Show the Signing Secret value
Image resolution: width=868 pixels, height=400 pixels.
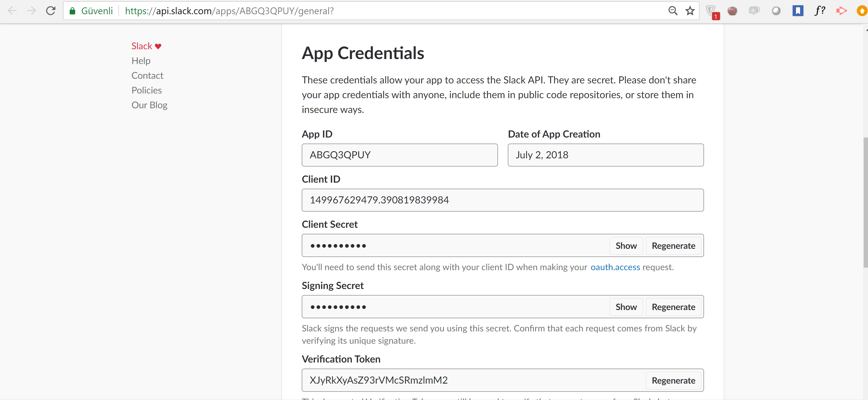click(x=626, y=307)
